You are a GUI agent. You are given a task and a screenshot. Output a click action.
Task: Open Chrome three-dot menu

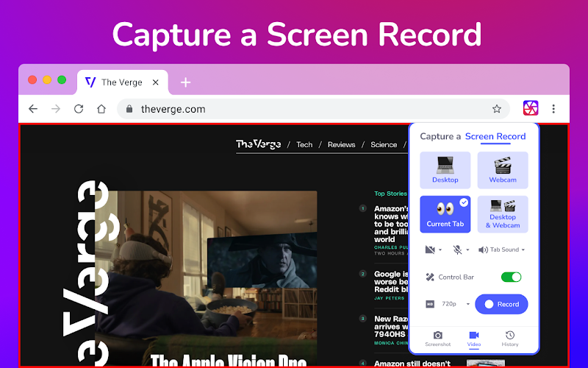click(x=553, y=109)
